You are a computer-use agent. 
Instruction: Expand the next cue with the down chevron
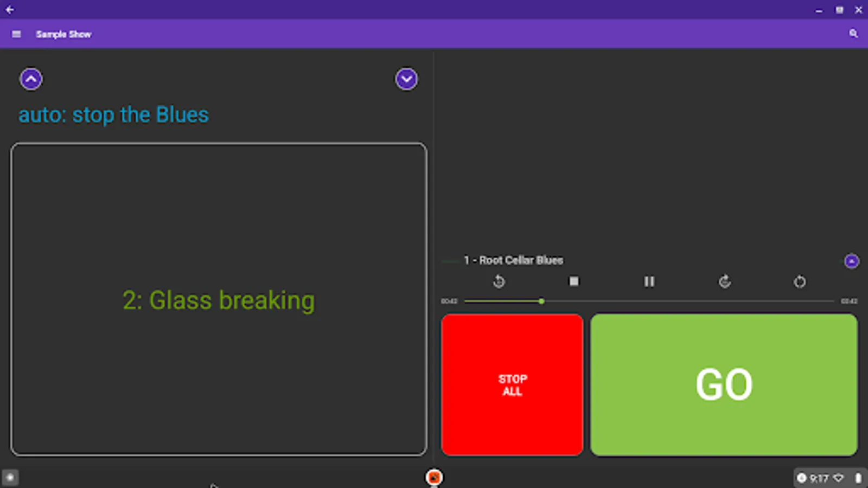pyautogui.click(x=406, y=79)
